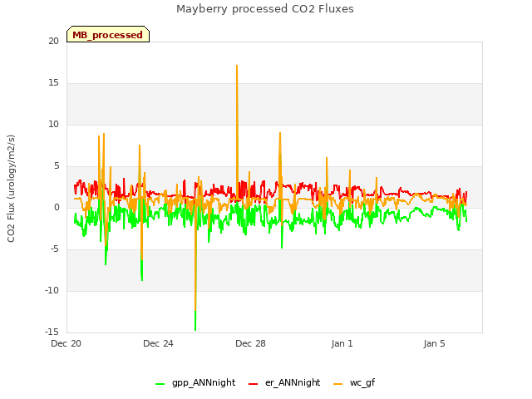Click the y-axis tick label 20

(53, 41)
